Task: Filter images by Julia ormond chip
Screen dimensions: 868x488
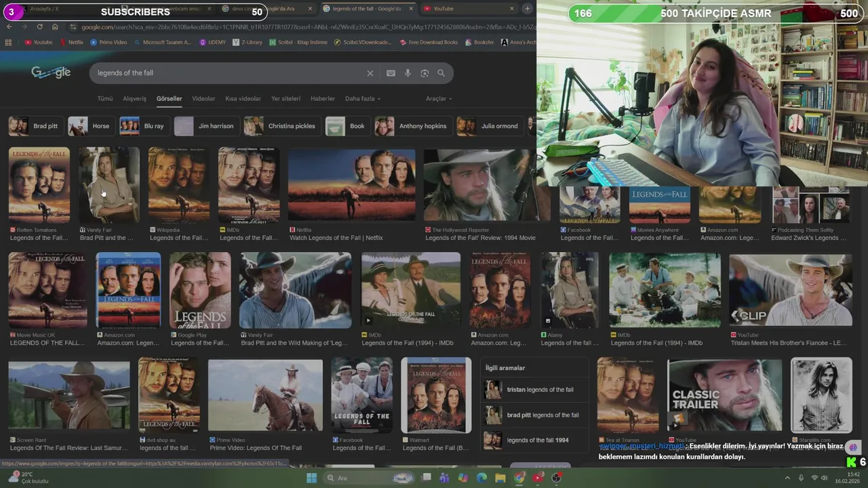Action: pos(490,126)
